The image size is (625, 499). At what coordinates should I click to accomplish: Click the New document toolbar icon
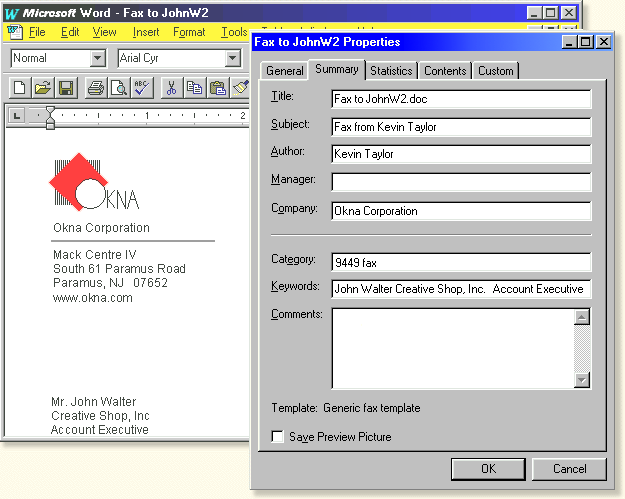(20, 88)
